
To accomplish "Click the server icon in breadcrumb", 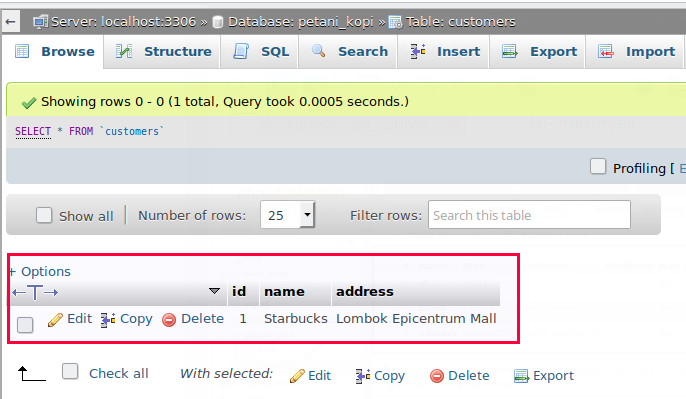I will pos(41,21).
